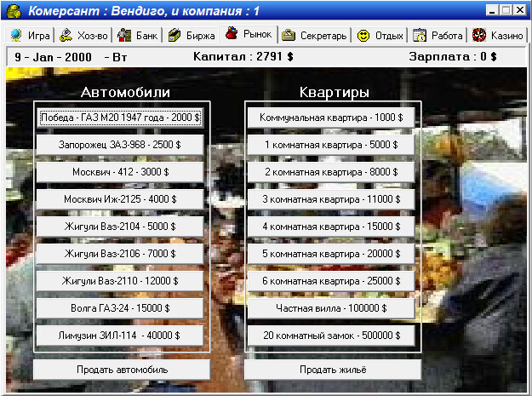Viewport: 532px width, 396px height.
Task: Go to the Биржа tab label
Action: pos(201,36)
